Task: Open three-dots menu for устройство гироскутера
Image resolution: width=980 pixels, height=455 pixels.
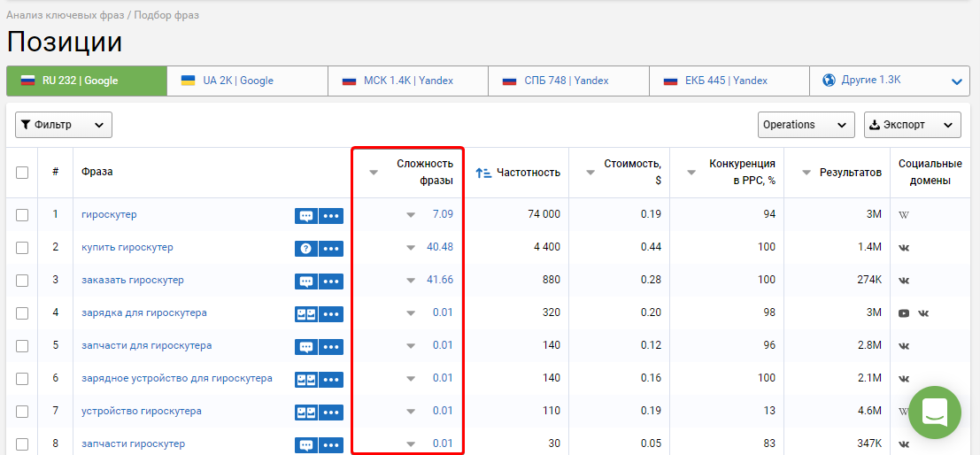Action: (x=331, y=413)
